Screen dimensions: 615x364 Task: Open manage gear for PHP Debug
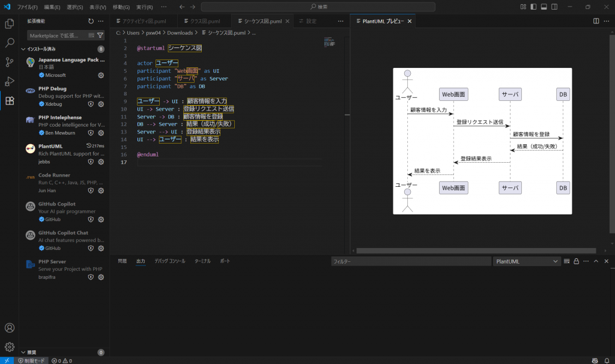pos(101,105)
